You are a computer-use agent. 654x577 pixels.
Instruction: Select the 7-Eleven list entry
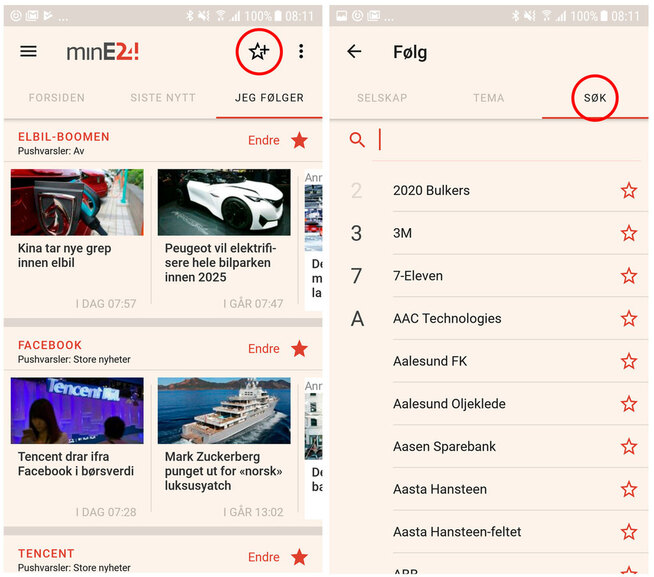pos(418,276)
